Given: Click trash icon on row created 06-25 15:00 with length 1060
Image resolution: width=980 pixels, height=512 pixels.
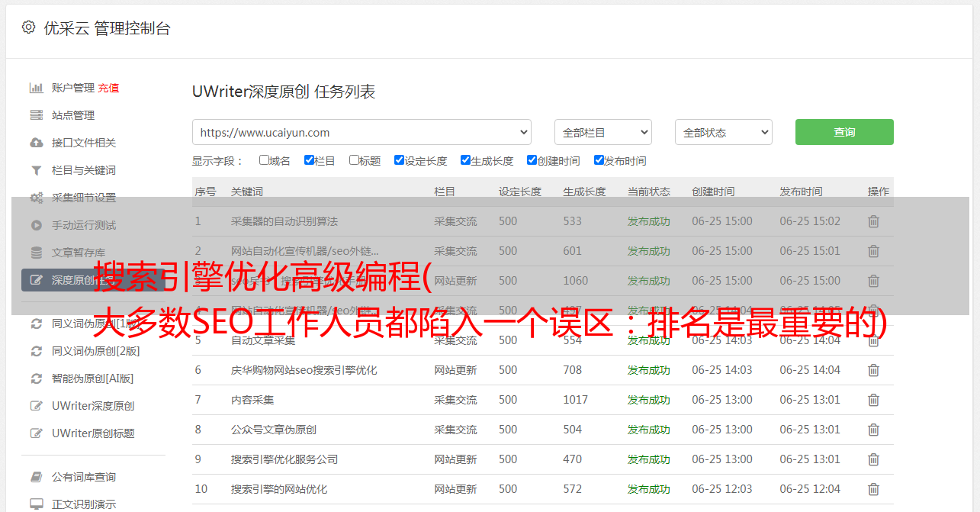Looking at the screenshot, I should click(x=873, y=281).
